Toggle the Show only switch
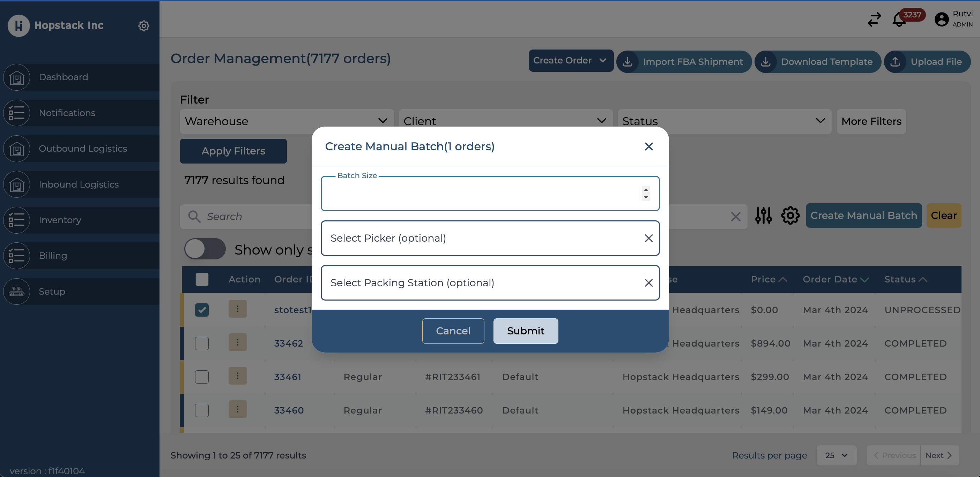This screenshot has width=980, height=477. [205, 249]
